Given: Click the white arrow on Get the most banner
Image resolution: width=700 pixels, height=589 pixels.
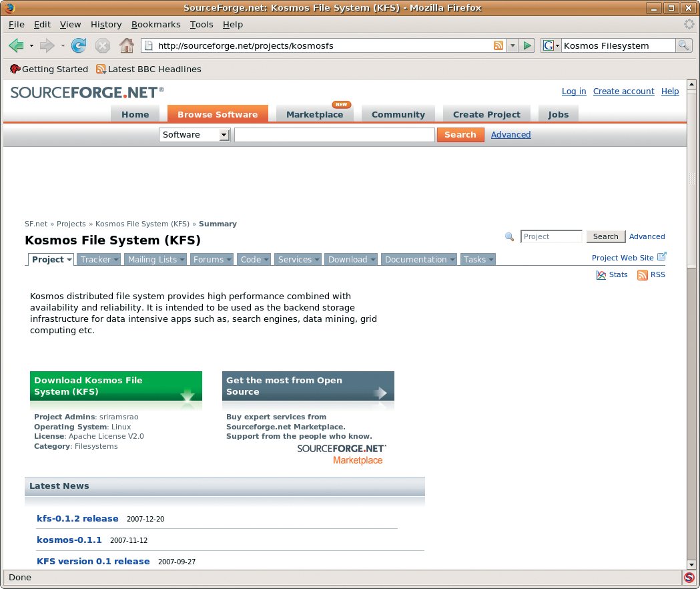Looking at the screenshot, I should pyautogui.click(x=380, y=393).
